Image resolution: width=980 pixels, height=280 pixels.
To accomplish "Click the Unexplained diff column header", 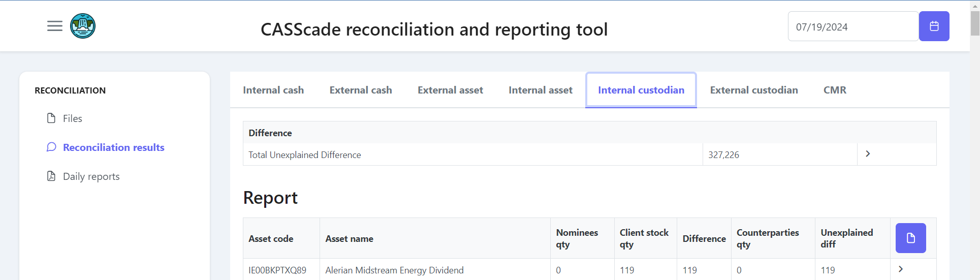I will (x=846, y=238).
